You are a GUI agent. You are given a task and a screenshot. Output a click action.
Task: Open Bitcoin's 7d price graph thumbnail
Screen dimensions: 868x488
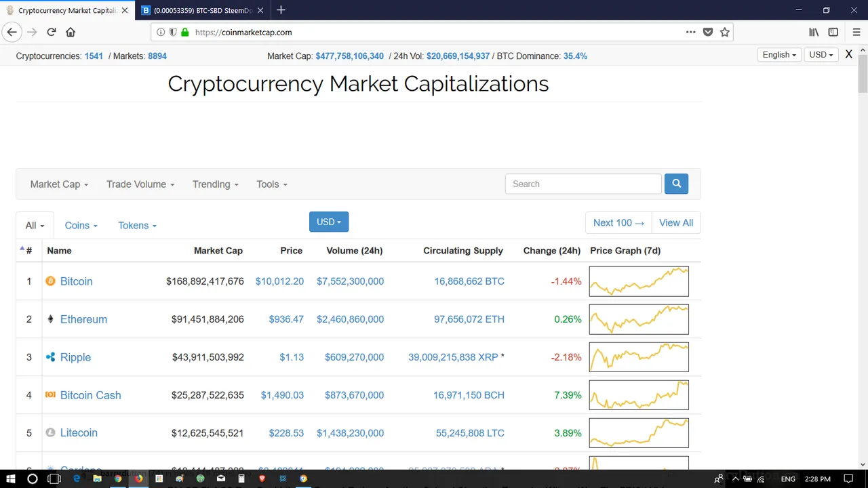click(x=639, y=281)
